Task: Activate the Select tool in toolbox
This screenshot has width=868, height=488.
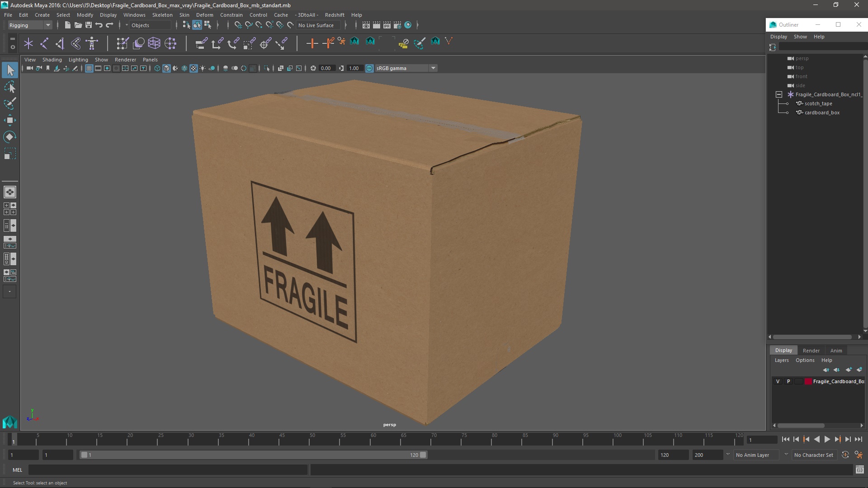Action: point(10,70)
